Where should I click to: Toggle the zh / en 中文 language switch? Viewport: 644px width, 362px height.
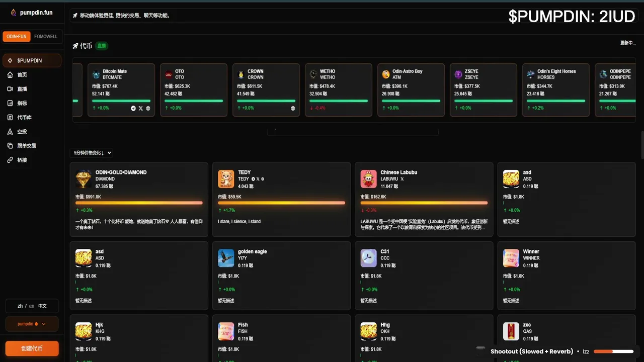[32, 306]
